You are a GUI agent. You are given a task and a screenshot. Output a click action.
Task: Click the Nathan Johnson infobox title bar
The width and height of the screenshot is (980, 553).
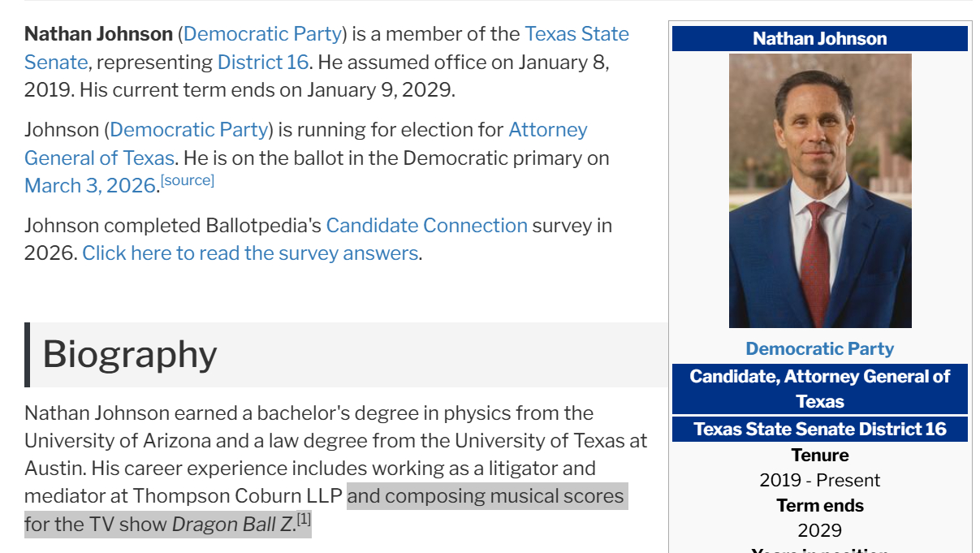click(819, 39)
